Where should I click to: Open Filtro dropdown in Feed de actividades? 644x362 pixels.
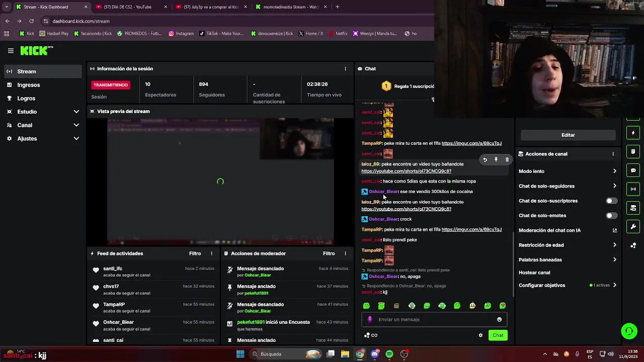click(x=195, y=254)
